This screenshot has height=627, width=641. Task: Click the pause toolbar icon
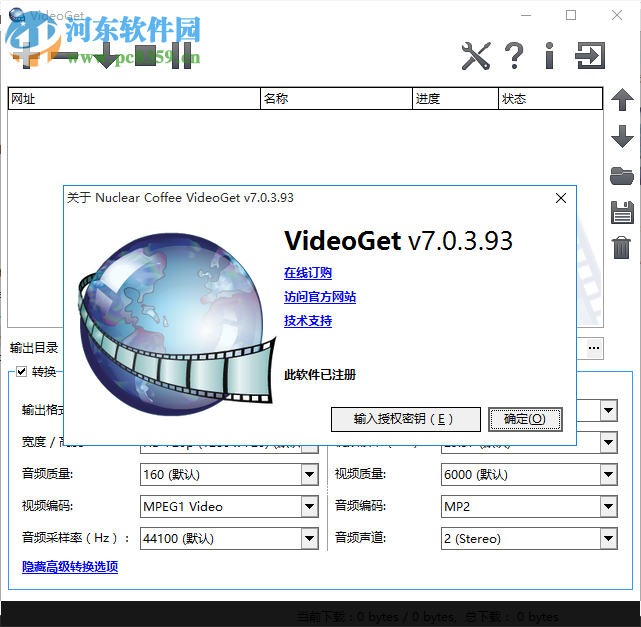click(x=182, y=56)
